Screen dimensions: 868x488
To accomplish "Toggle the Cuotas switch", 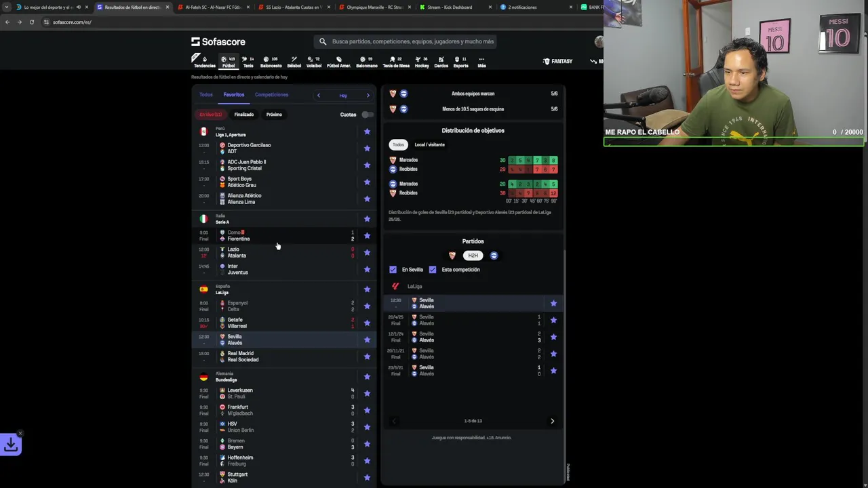I will click(x=367, y=115).
